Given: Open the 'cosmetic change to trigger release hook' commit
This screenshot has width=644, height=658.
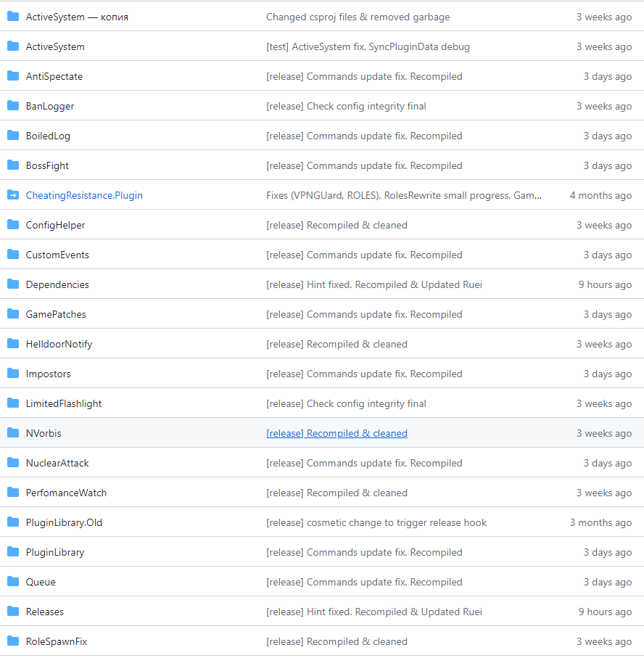Looking at the screenshot, I should [x=376, y=522].
